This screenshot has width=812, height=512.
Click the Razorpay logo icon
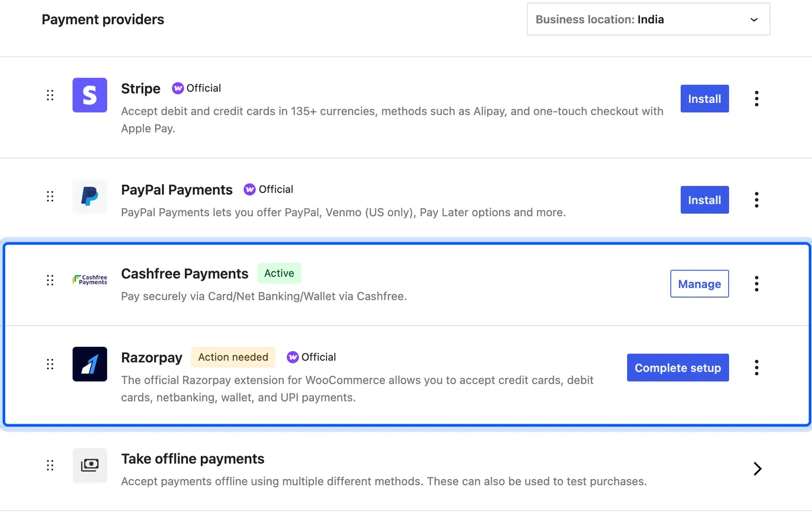[x=90, y=364]
